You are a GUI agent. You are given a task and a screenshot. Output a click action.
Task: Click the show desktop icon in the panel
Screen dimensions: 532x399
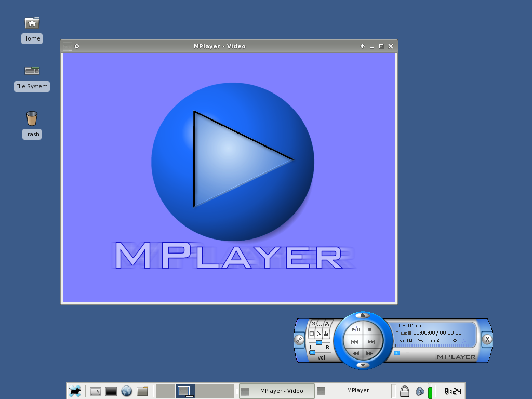tap(96, 391)
